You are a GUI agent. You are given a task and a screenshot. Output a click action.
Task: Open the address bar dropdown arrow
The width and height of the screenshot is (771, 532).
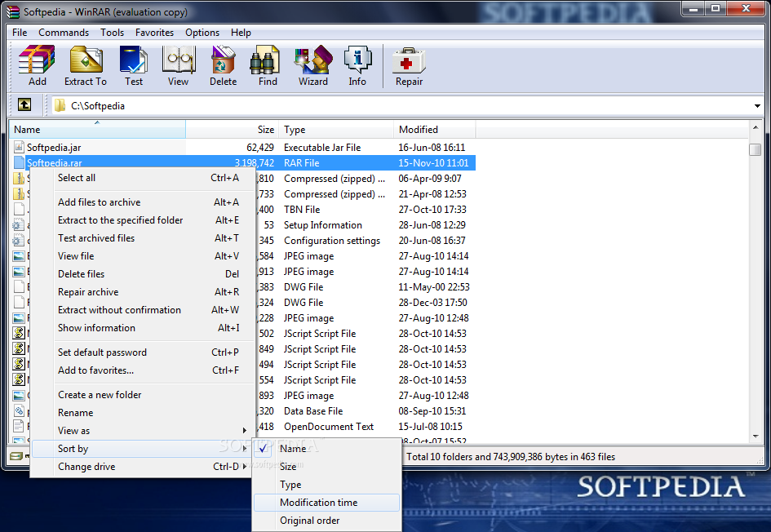[757, 106]
